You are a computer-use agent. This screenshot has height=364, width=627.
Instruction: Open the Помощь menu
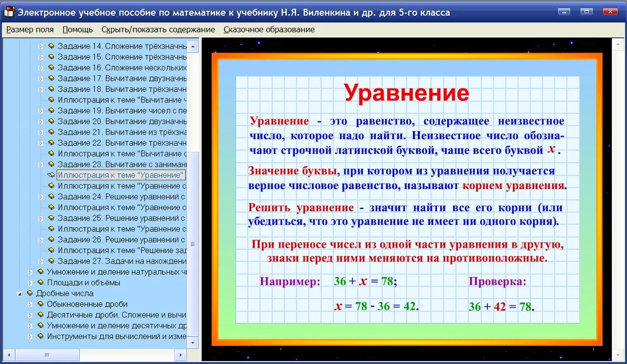[77, 29]
